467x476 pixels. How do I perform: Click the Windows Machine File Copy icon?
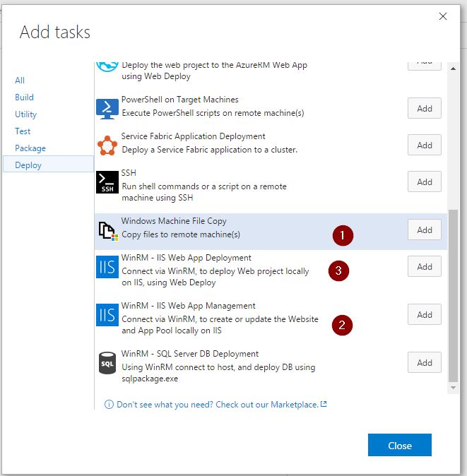click(108, 232)
